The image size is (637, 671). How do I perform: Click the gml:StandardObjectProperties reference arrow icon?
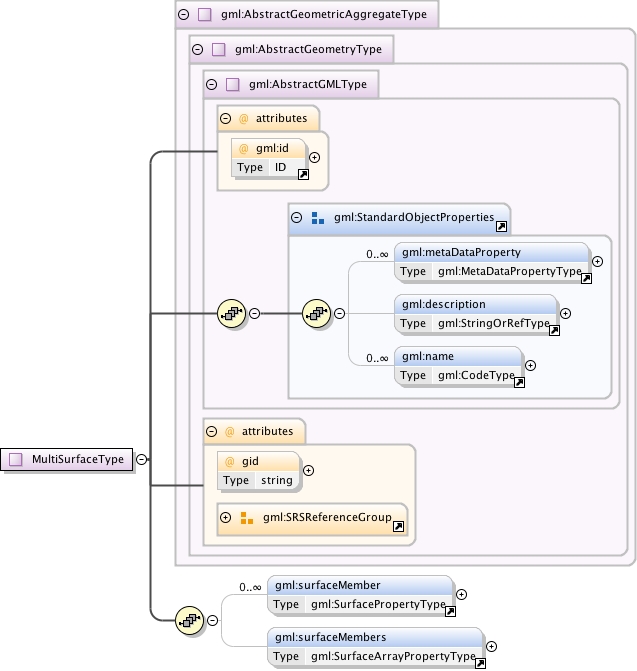tap(501, 226)
